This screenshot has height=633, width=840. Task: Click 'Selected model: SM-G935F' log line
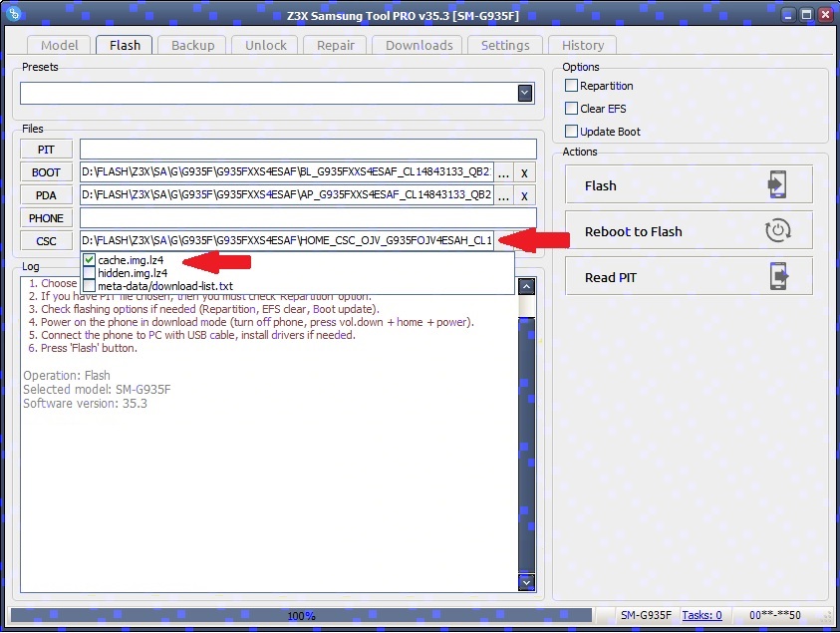click(x=97, y=390)
